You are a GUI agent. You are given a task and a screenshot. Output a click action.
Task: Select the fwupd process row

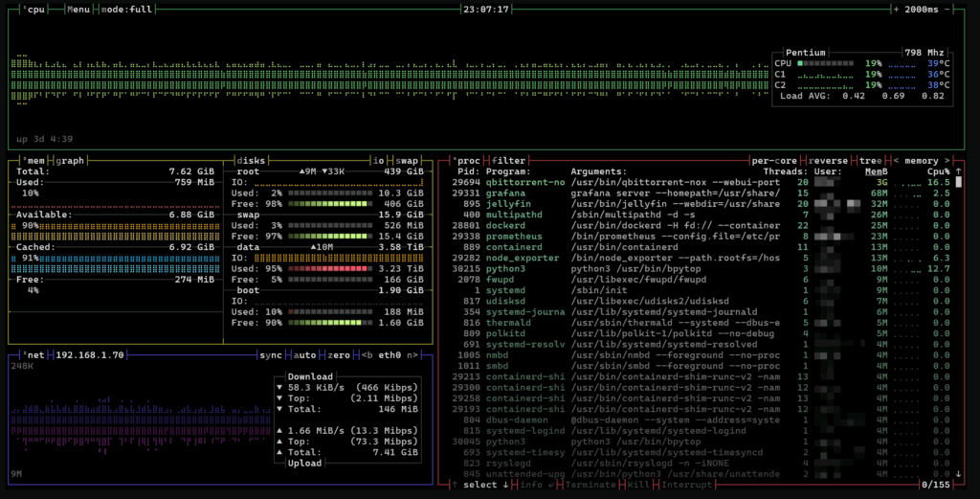[702, 280]
